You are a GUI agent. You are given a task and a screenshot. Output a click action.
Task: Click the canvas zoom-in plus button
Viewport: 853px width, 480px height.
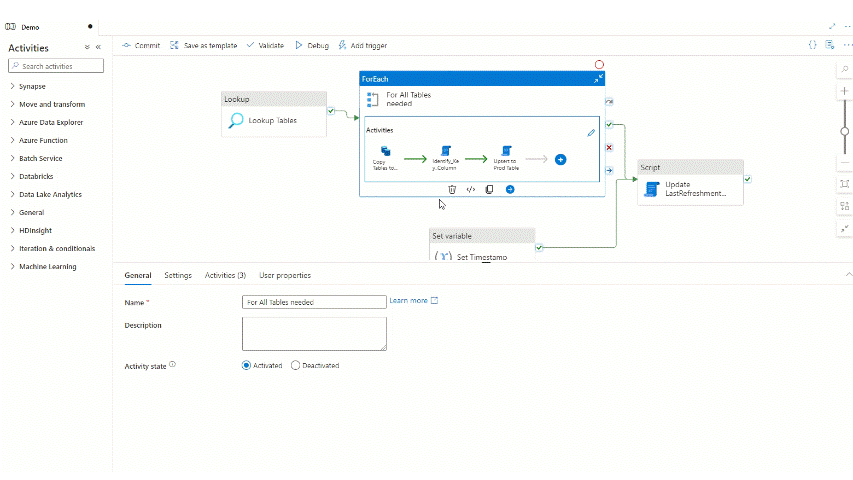[x=845, y=91]
